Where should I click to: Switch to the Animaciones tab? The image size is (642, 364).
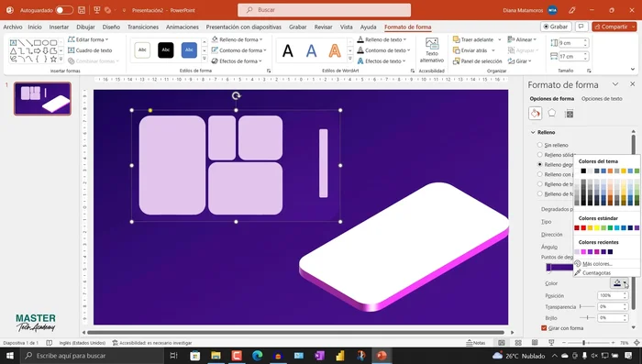(183, 27)
